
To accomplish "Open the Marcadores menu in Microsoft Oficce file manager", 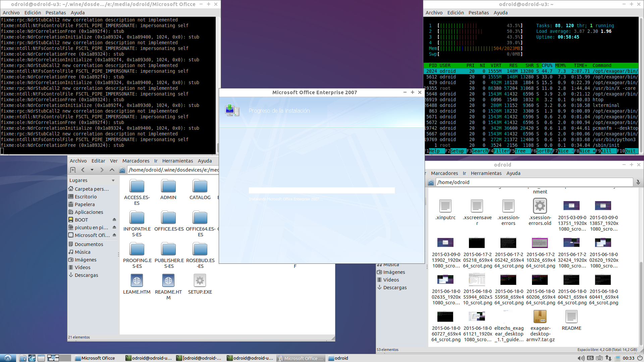I will tap(136, 161).
